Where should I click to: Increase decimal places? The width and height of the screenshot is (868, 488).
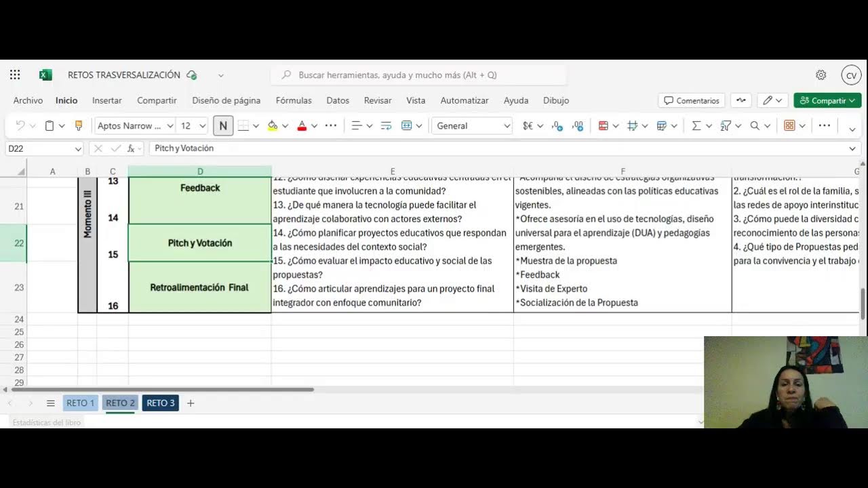[578, 125]
